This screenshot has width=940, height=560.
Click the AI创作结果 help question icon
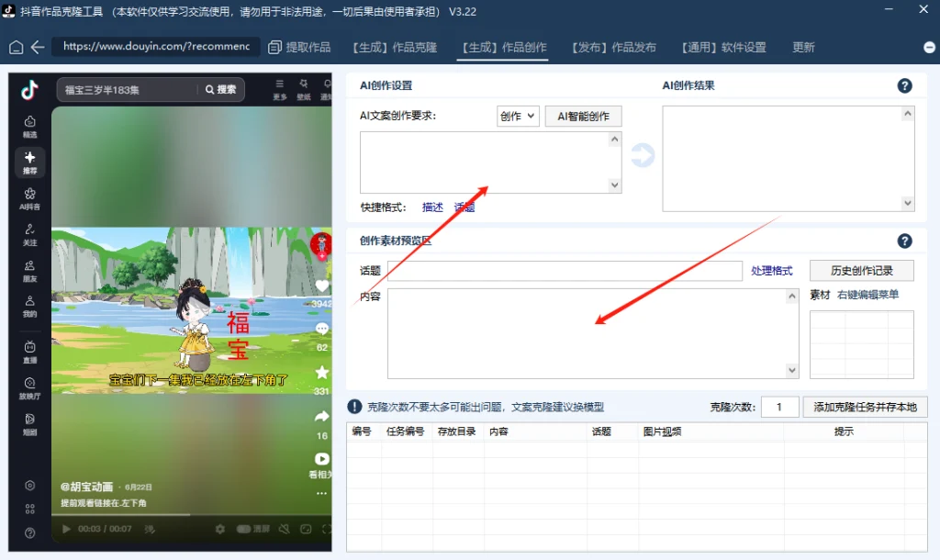coord(904,85)
